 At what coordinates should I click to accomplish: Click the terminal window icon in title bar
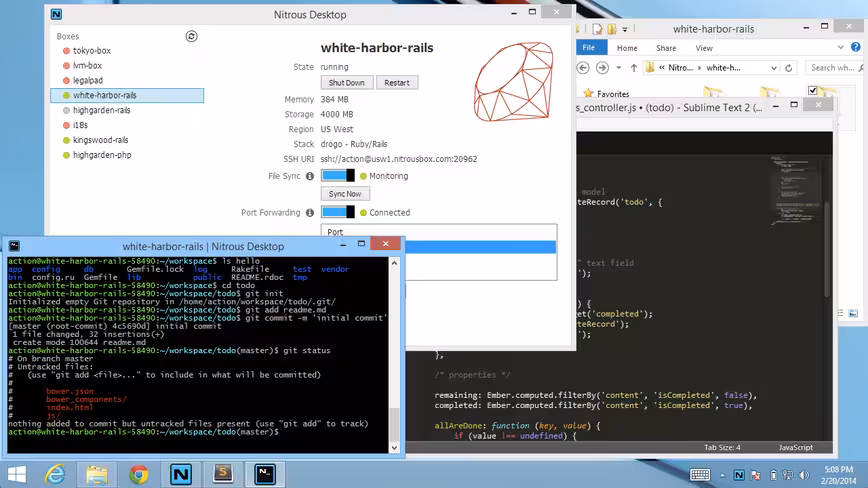pos(14,246)
